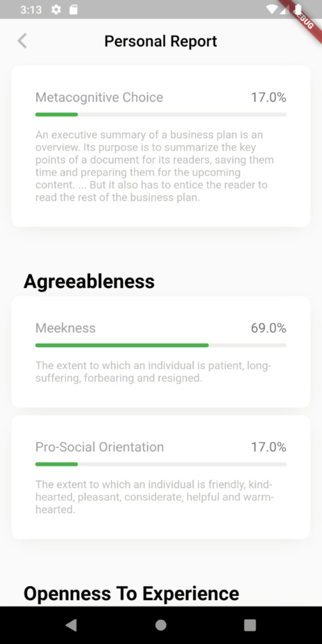This screenshot has width=322, height=644.
Task: Tap the Wi-Fi signal status icon
Action: click(x=272, y=10)
